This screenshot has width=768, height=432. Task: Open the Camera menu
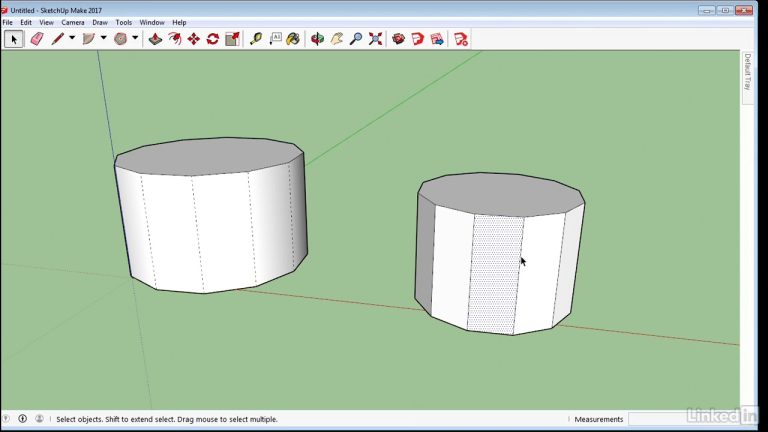73,22
